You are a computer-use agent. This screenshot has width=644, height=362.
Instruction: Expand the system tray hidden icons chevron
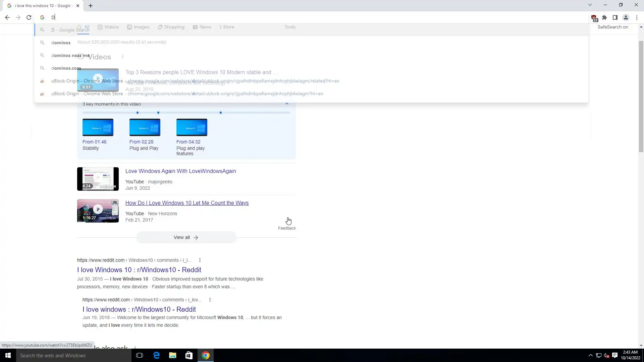590,355
